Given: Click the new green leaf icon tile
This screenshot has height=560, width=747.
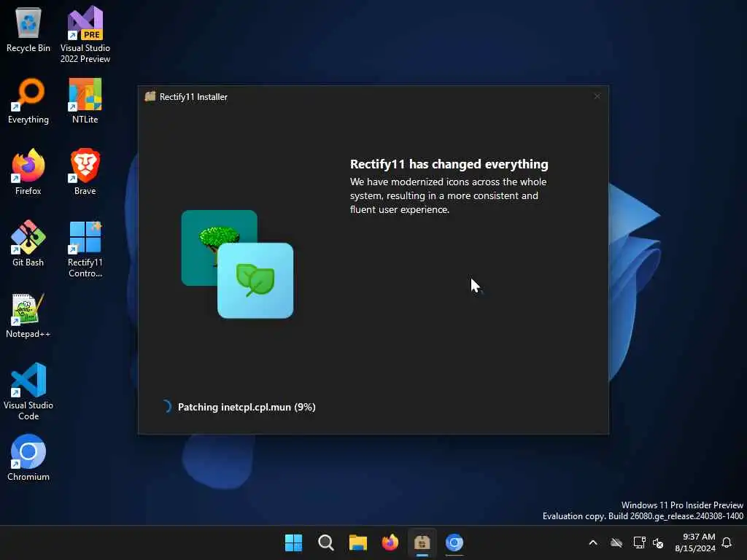Looking at the screenshot, I should point(255,281).
